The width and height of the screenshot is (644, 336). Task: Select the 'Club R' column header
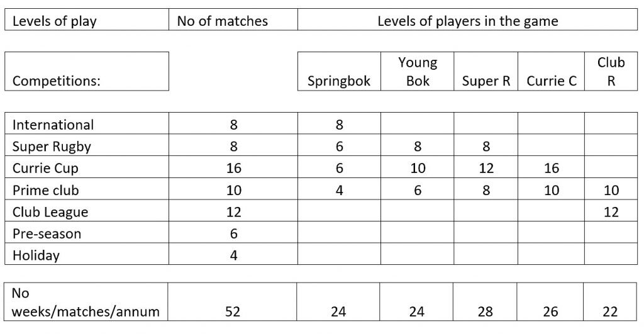(x=611, y=71)
